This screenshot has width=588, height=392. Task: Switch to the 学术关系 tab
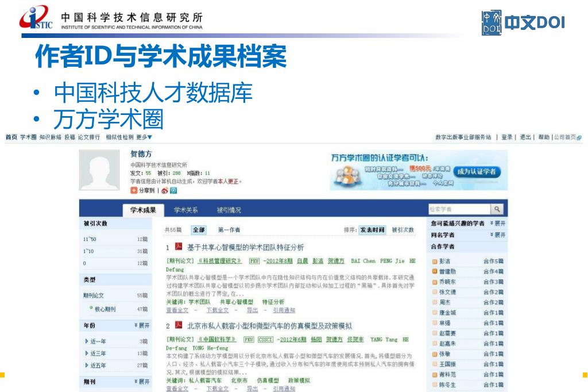click(x=185, y=210)
